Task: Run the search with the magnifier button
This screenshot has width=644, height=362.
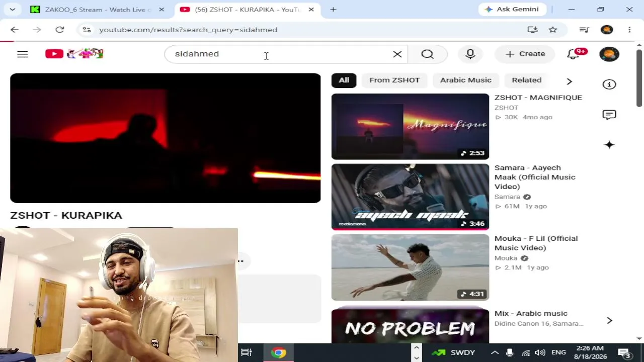Action: point(427,54)
